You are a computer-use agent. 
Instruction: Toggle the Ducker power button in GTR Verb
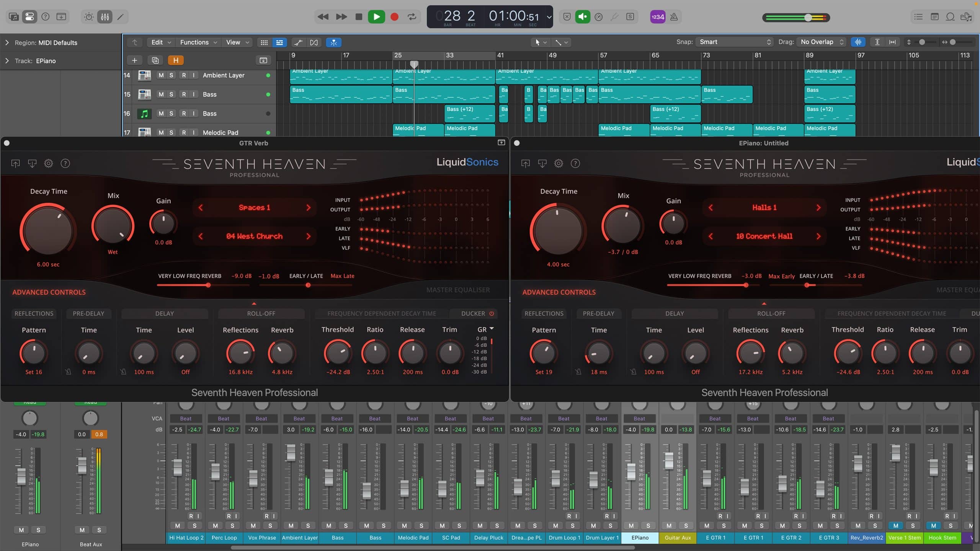coord(492,313)
